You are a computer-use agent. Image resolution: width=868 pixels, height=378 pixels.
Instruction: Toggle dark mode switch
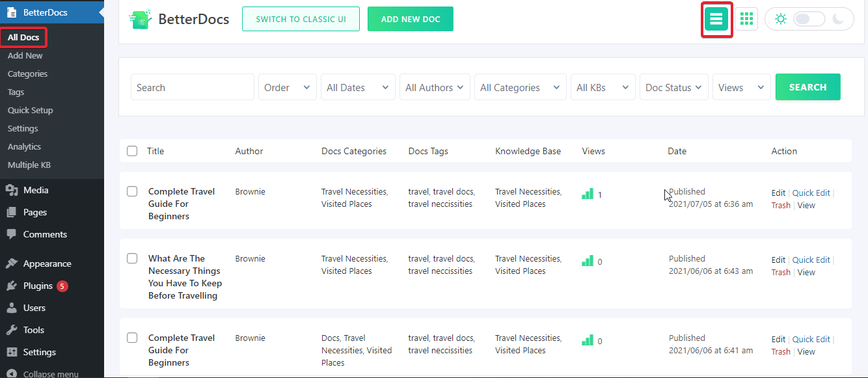[x=809, y=20]
